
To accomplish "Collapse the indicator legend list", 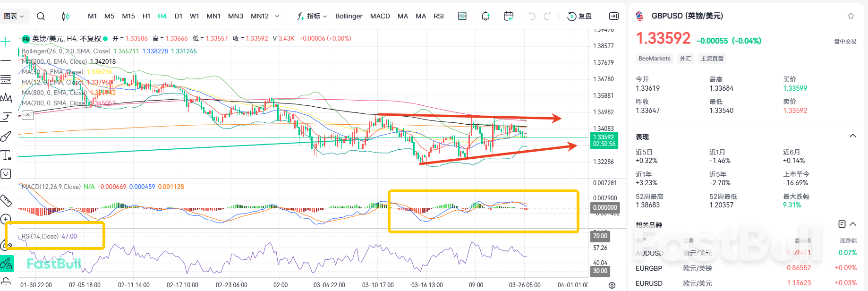I will (x=28, y=115).
